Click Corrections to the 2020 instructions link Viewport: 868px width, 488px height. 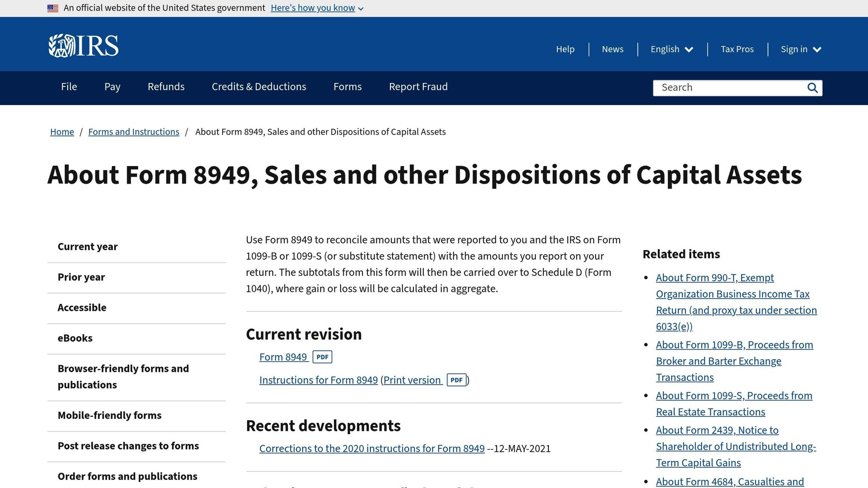click(372, 448)
